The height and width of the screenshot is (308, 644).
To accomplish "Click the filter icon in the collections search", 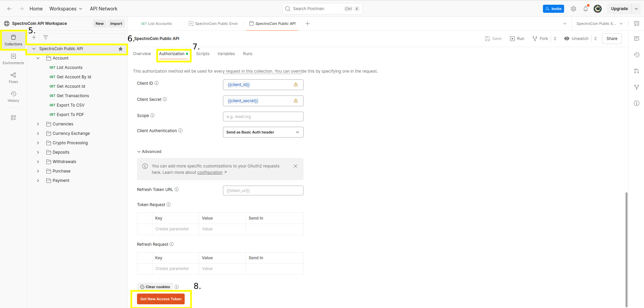I will [x=46, y=37].
